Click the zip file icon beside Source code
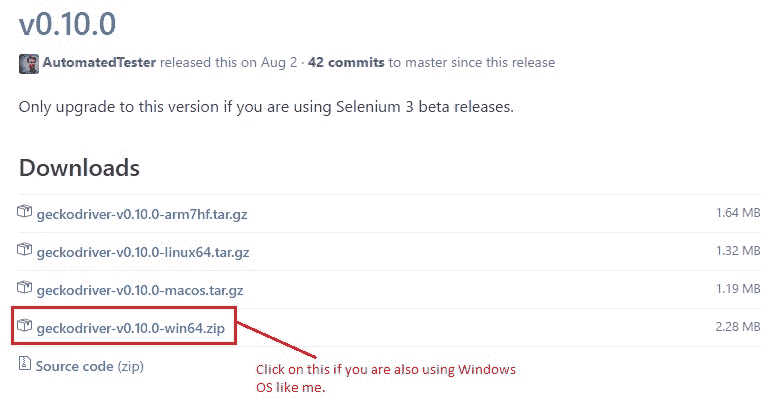Screen dimensions: 768x405 pyautogui.click(x=24, y=363)
